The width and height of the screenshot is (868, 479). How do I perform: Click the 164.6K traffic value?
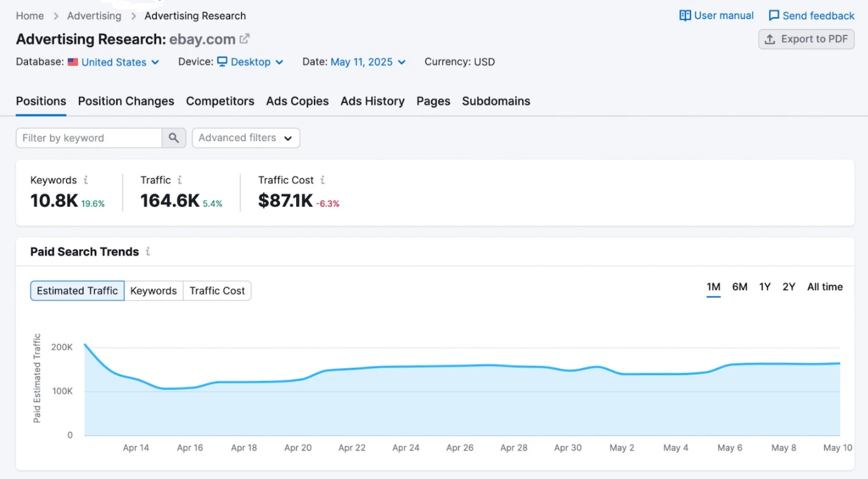(x=170, y=201)
